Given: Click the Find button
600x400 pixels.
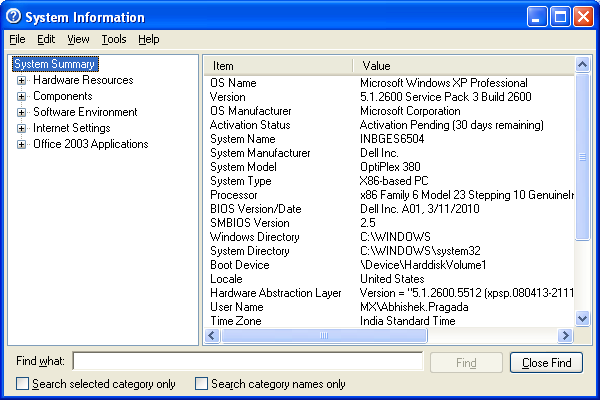Looking at the screenshot, I should click(x=466, y=362).
